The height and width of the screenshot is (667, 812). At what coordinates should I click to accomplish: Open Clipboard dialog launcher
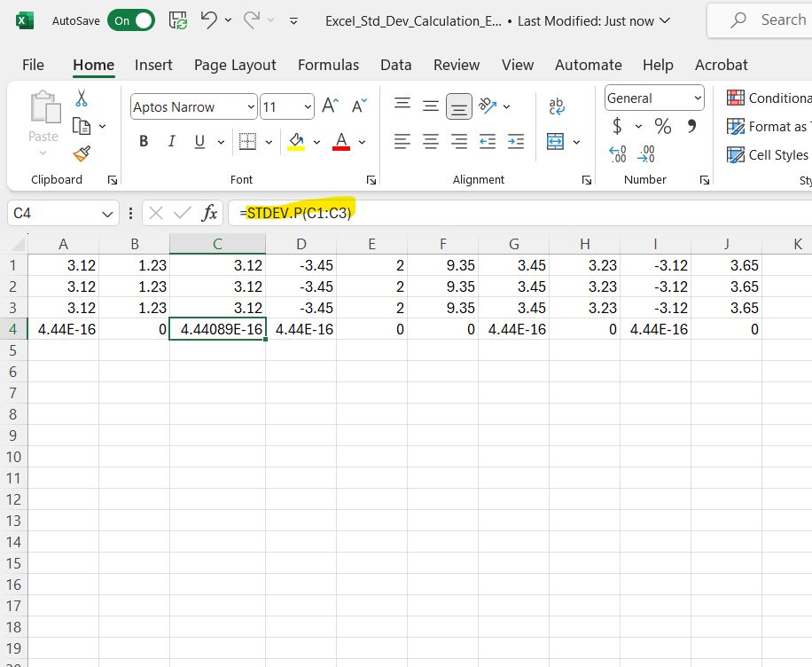click(x=113, y=180)
